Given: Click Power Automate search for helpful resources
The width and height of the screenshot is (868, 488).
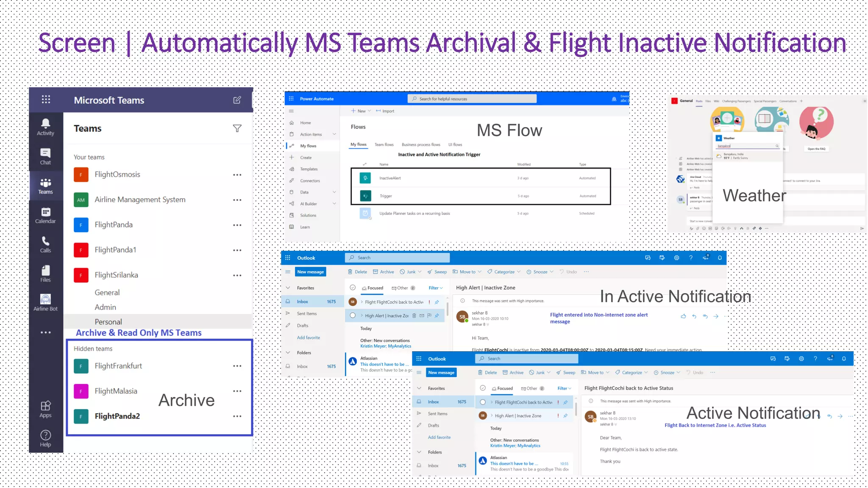Looking at the screenshot, I should click(x=472, y=99).
